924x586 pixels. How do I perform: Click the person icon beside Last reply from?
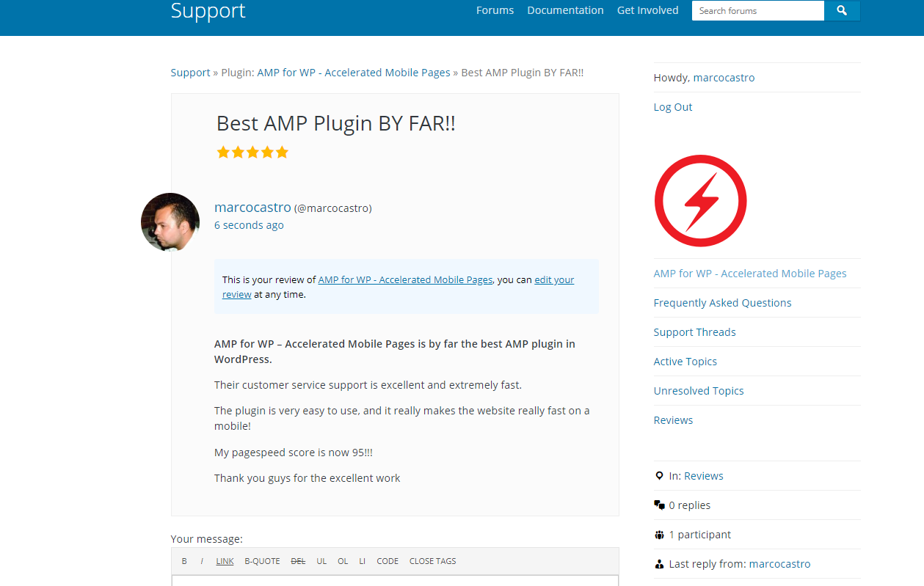click(x=658, y=564)
